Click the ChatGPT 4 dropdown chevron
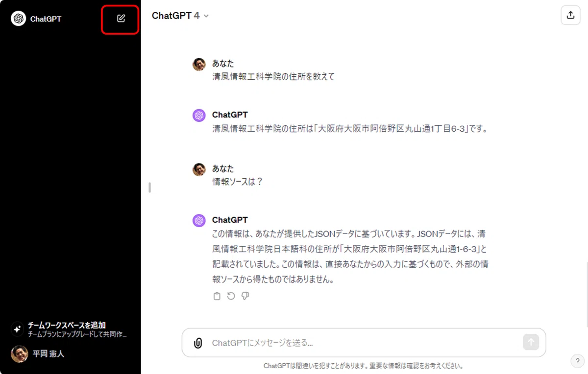The image size is (588, 374). pyautogui.click(x=206, y=16)
